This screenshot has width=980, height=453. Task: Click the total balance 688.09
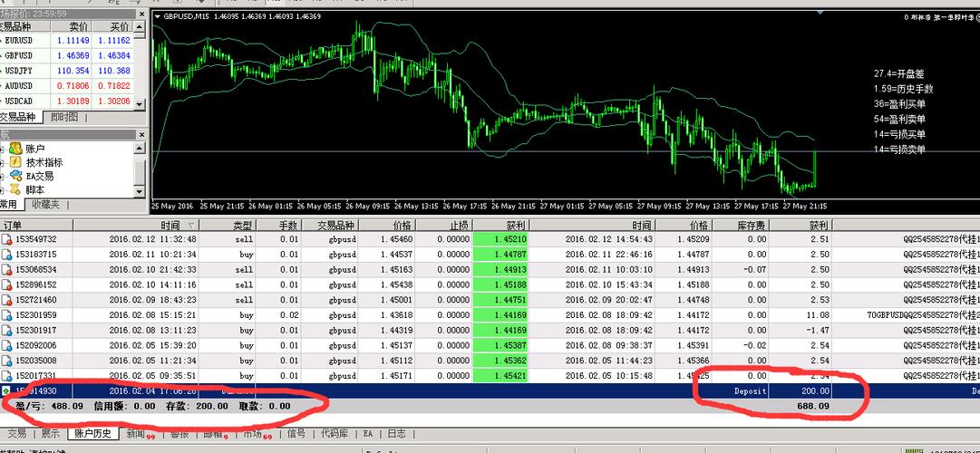pos(814,406)
